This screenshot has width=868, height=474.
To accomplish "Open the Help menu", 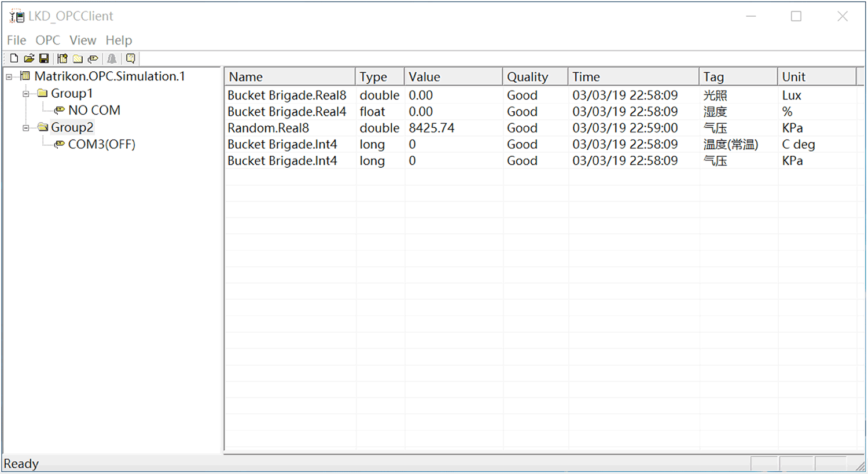I will 119,40.
